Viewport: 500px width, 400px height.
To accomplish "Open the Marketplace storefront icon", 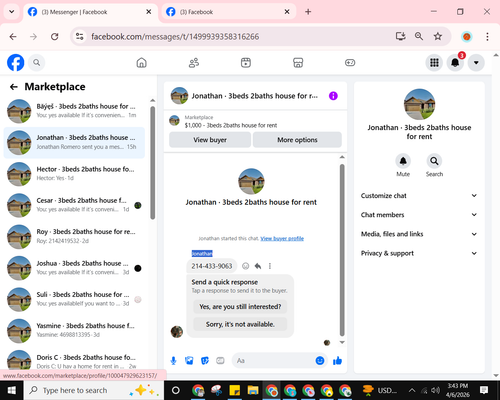I will (x=298, y=63).
